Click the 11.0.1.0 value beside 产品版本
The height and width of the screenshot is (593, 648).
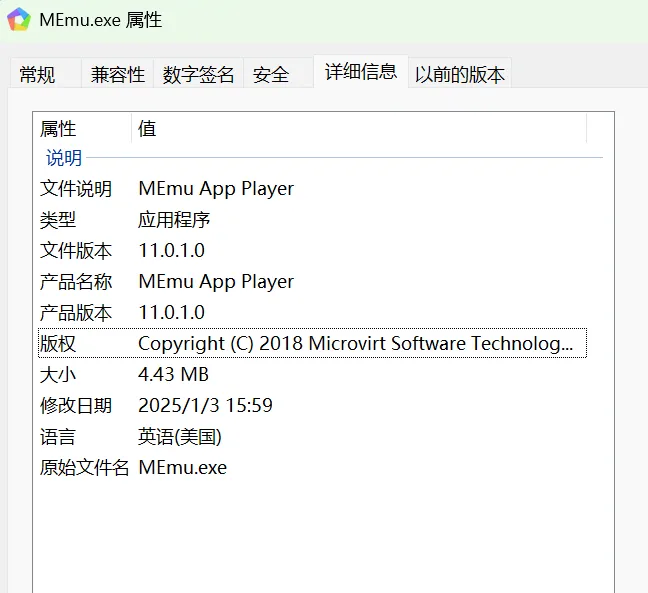pos(172,313)
